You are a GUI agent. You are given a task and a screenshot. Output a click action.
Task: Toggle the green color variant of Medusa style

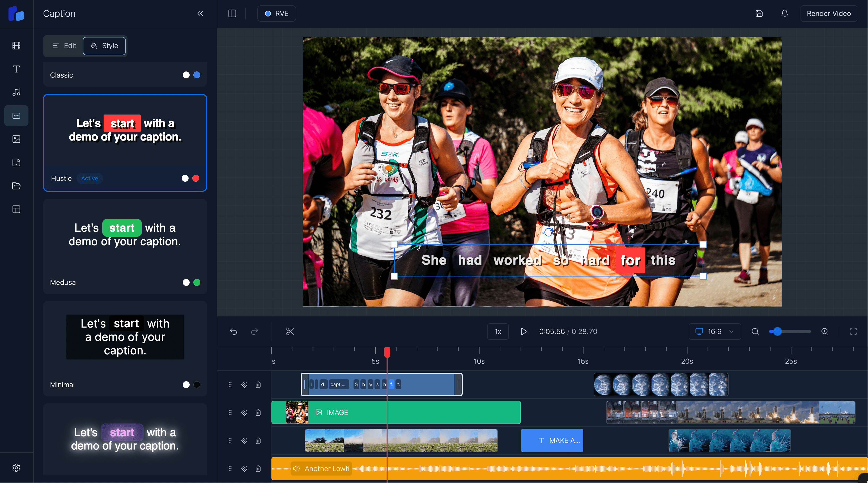(197, 282)
